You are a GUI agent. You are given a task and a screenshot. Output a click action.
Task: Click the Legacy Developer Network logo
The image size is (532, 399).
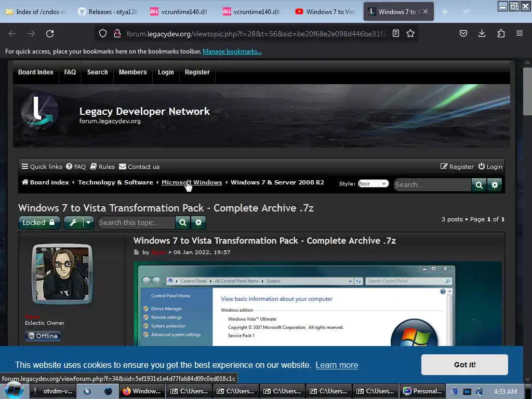39,111
